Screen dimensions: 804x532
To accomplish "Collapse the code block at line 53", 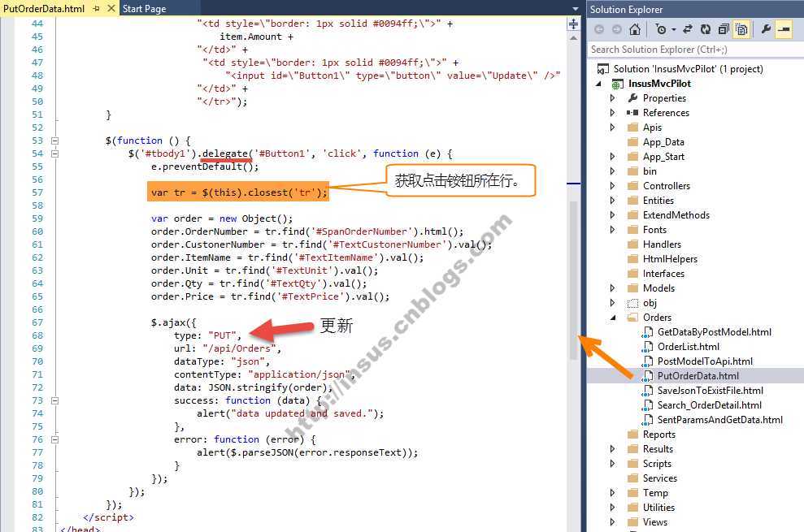I will pyautogui.click(x=54, y=141).
